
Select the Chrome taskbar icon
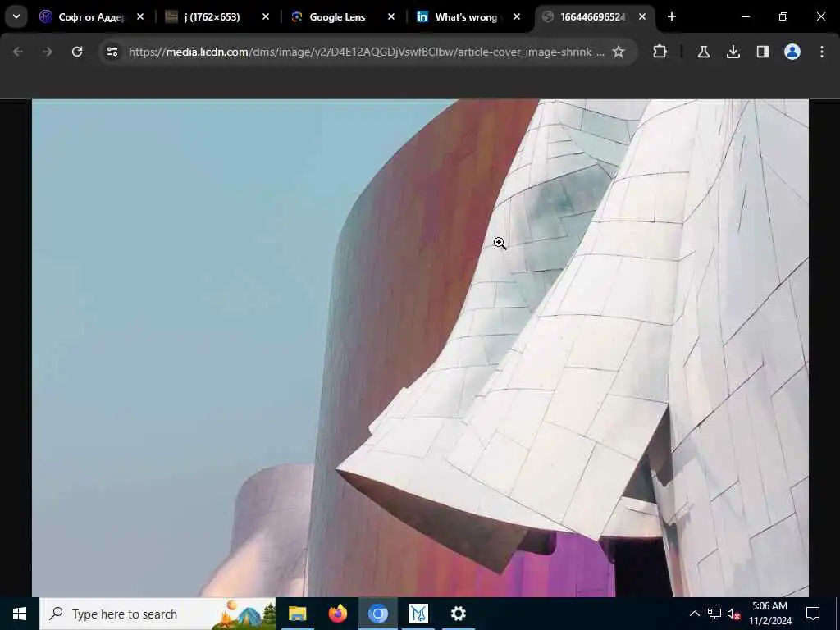pyautogui.click(x=377, y=614)
